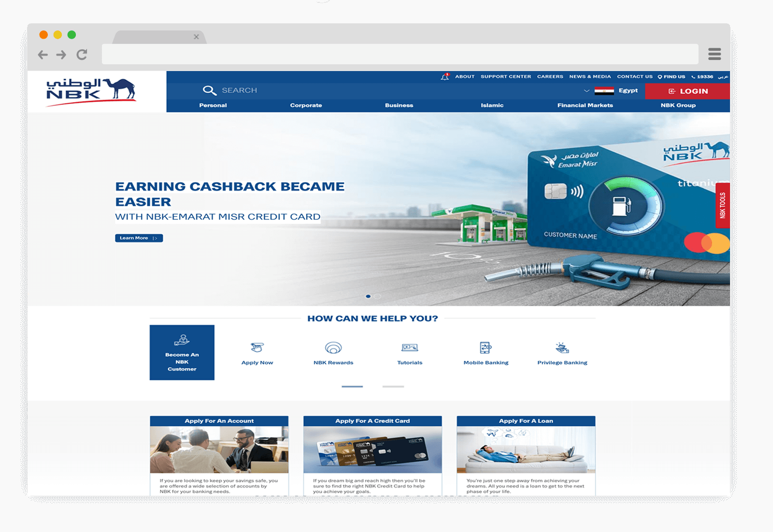Open the Tutorials text link

(410, 362)
